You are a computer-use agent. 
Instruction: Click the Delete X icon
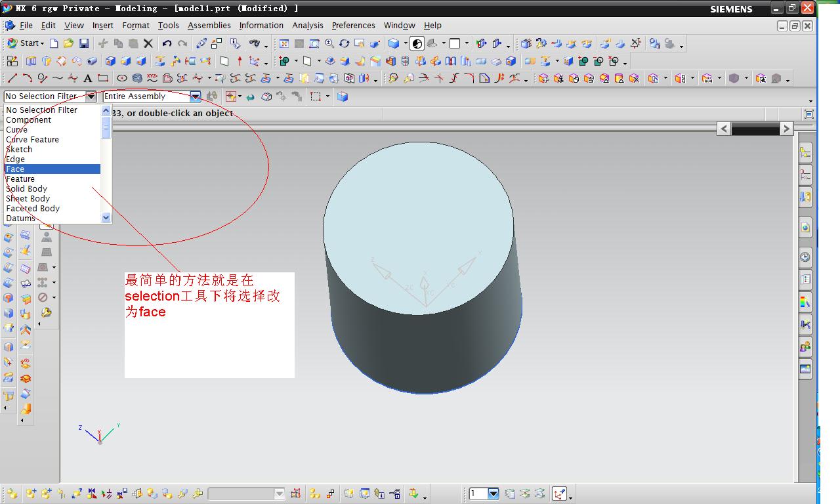click(148, 43)
